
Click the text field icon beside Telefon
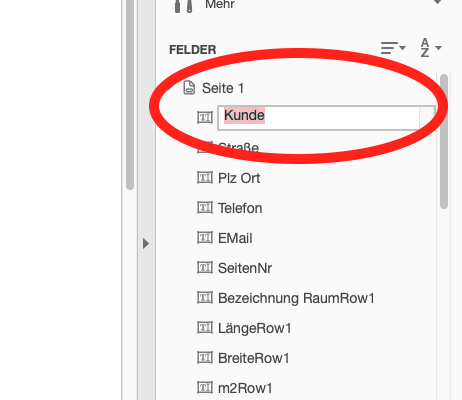(205, 208)
